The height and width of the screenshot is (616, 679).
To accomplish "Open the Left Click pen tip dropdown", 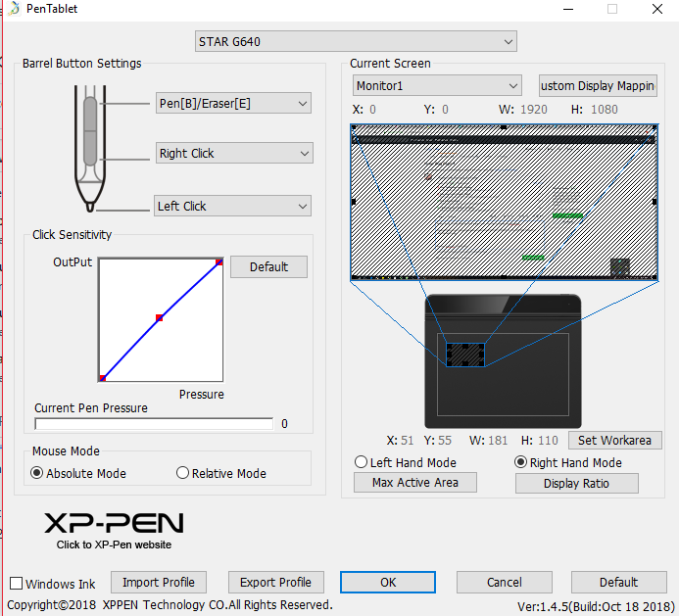I will coord(232,206).
